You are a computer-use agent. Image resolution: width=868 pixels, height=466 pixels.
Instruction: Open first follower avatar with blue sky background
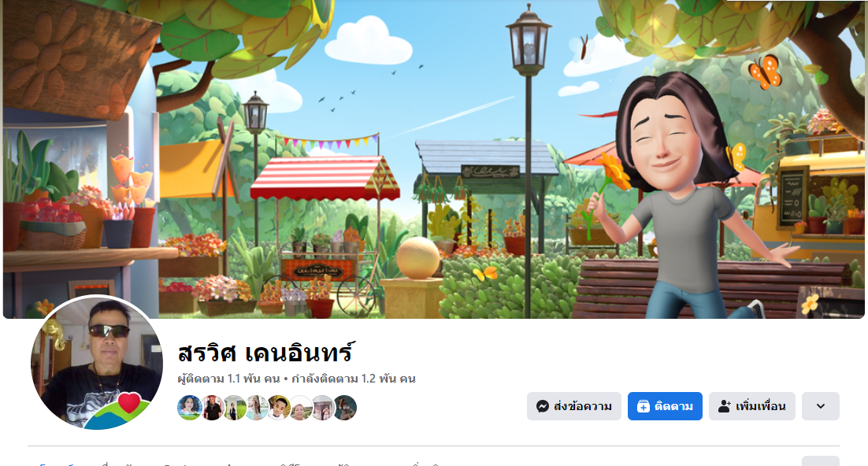189,408
